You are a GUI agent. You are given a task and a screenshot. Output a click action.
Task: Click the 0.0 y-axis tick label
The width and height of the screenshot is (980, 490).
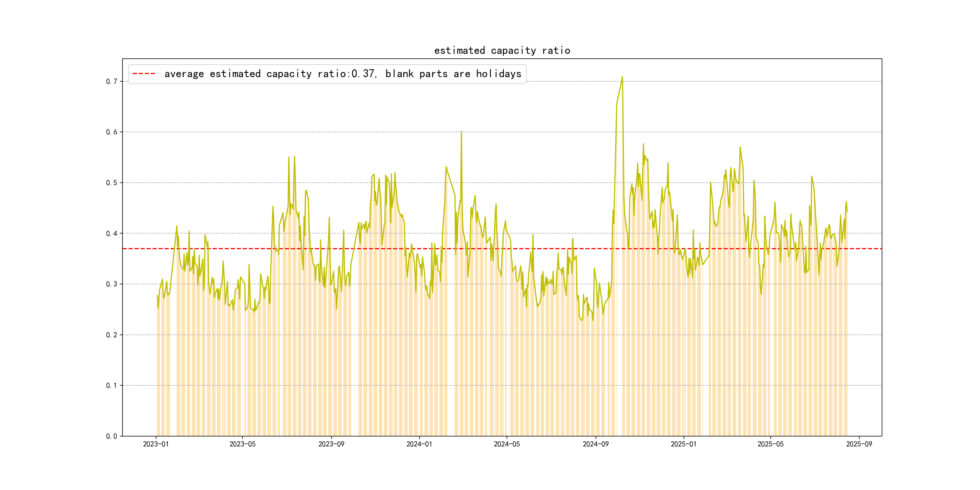pos(112,436)
